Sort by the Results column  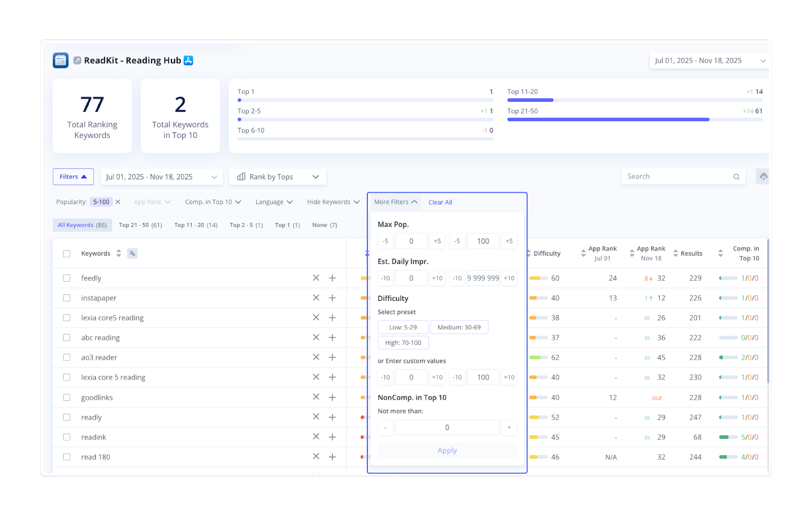pos(675,253)
